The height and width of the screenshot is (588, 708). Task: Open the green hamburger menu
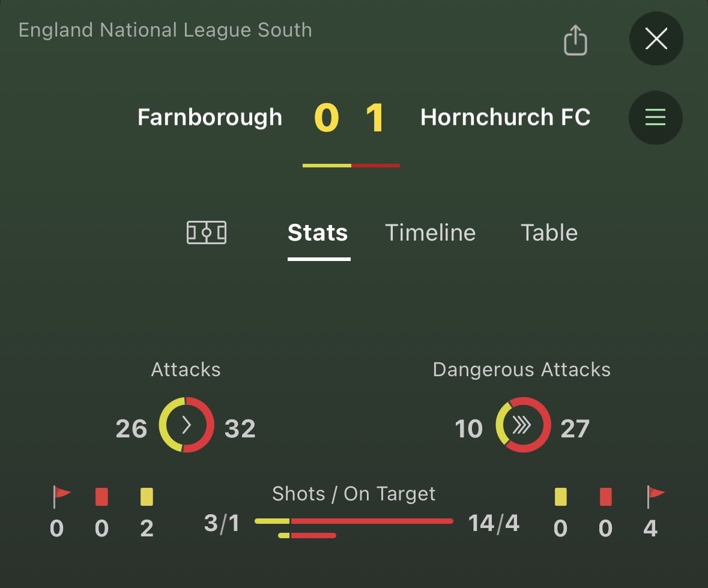pos(655,118)
